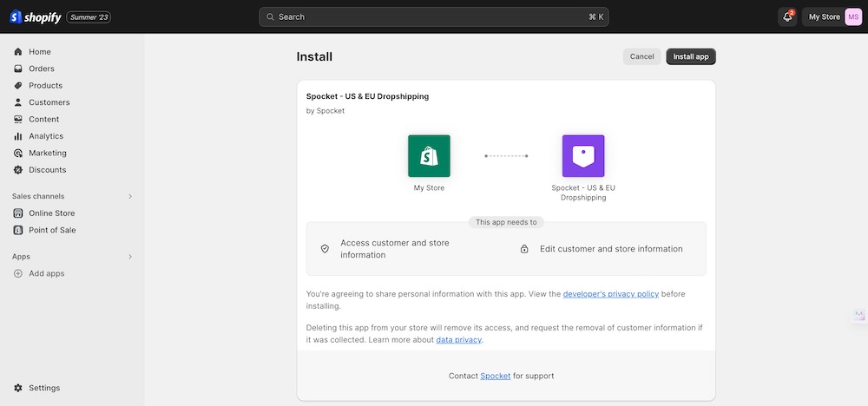Click the Add apps plus icon
Viewport: 868px width, 406px height.
(x=18, y=273)
